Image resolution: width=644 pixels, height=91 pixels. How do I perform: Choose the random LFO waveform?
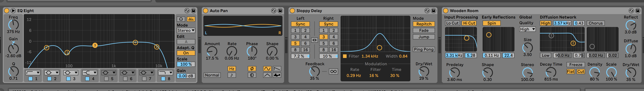[x=277, y=75]
